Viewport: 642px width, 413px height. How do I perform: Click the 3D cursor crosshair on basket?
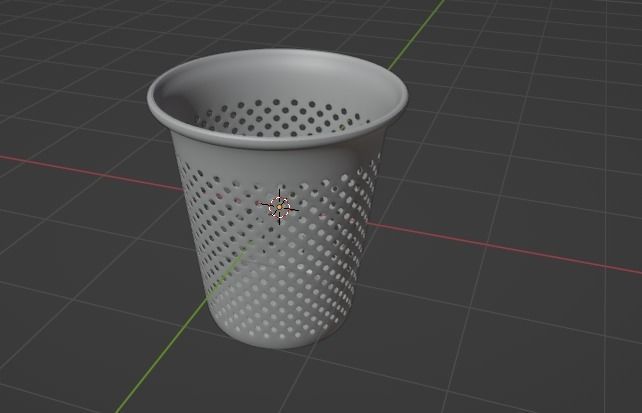[x=280, y=207]
